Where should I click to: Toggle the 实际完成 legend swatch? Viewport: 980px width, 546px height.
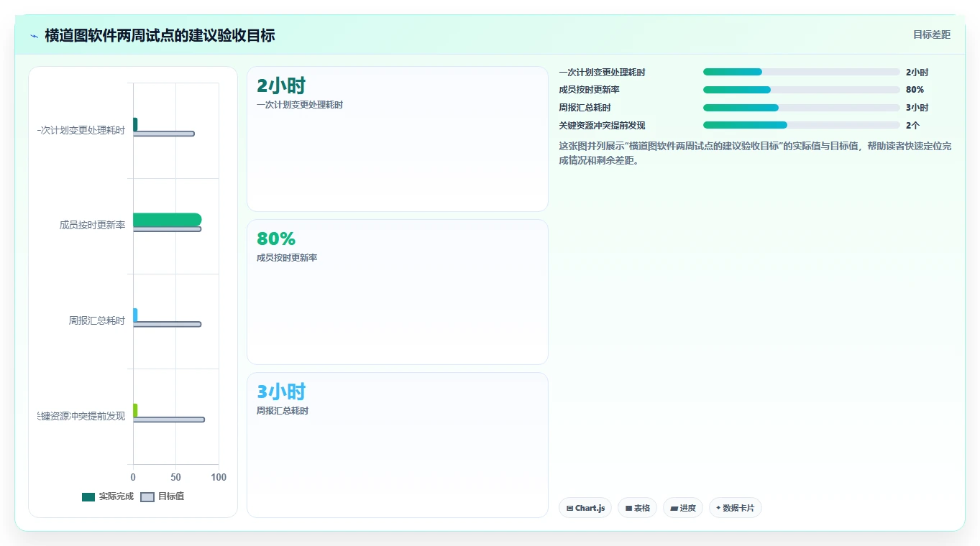click(x=88, y=497)
